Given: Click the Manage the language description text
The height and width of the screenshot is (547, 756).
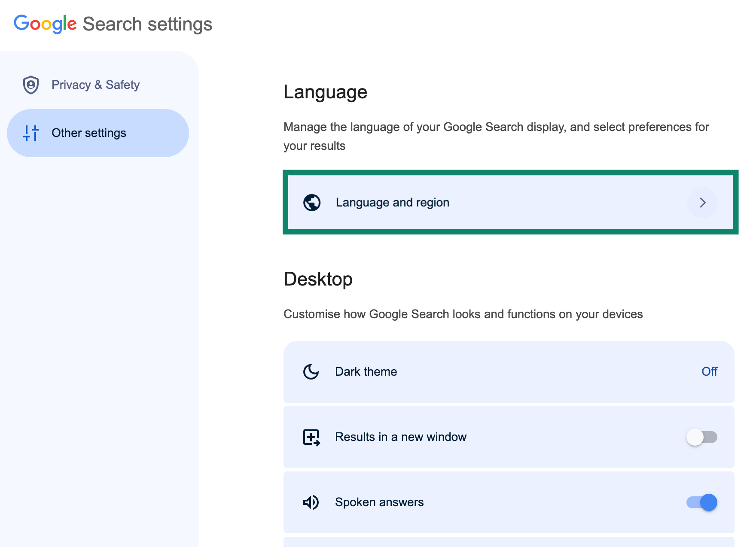Looking at the screenshot, I should (496, 137).
